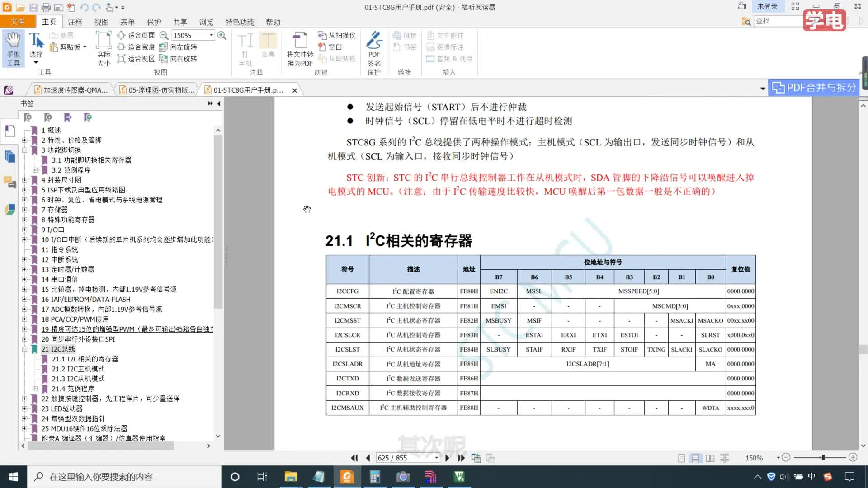Click the Windows taskbar search box

point(124,477)
